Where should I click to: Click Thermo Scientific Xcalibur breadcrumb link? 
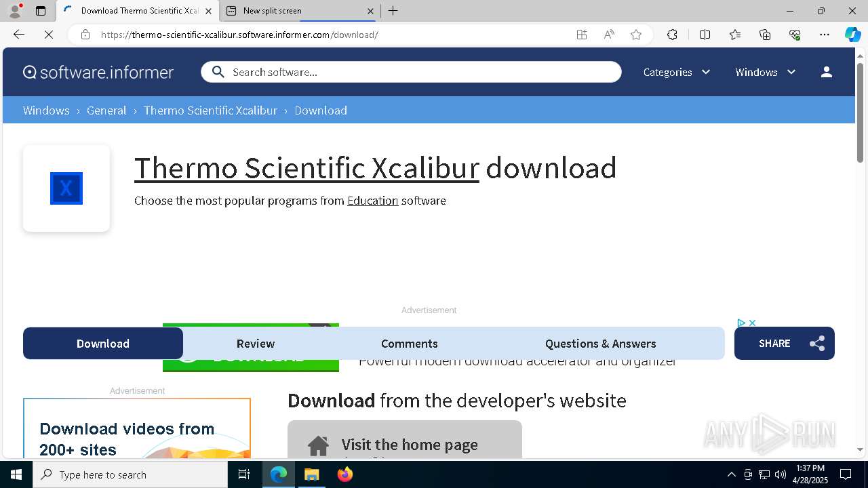(210, 110)
